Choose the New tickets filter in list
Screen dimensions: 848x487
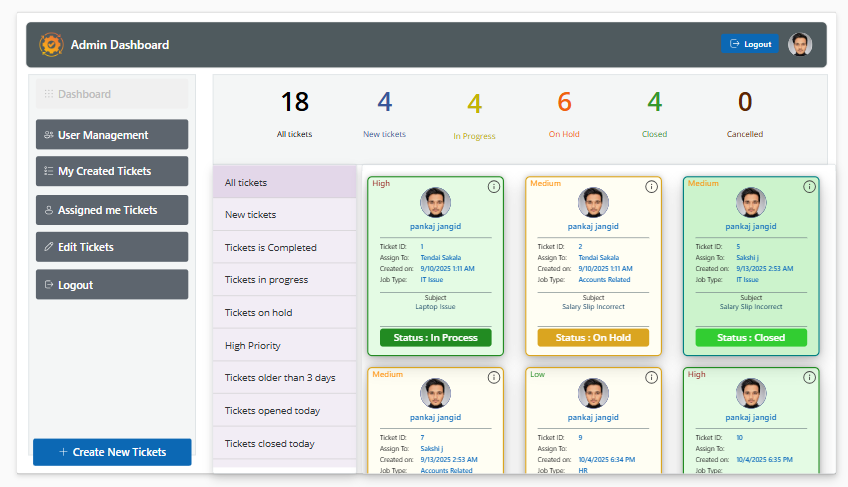pyautogui.click(x=284, y=215)
